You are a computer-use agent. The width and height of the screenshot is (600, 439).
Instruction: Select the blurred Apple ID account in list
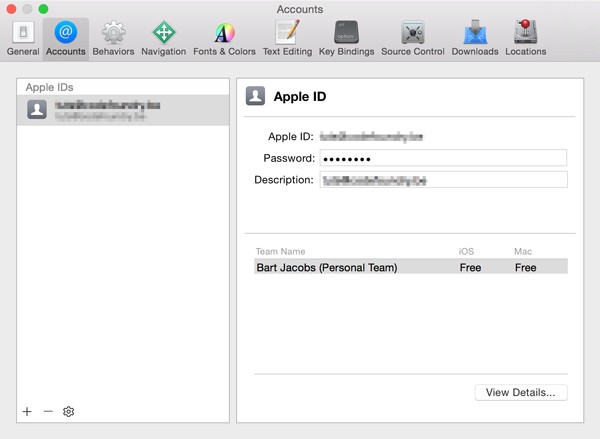(x=123, y=110)
